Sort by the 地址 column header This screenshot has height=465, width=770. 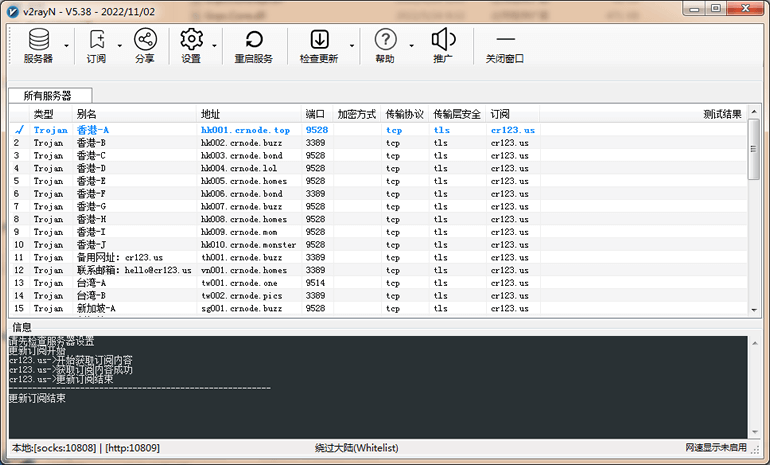click(249, 114)
